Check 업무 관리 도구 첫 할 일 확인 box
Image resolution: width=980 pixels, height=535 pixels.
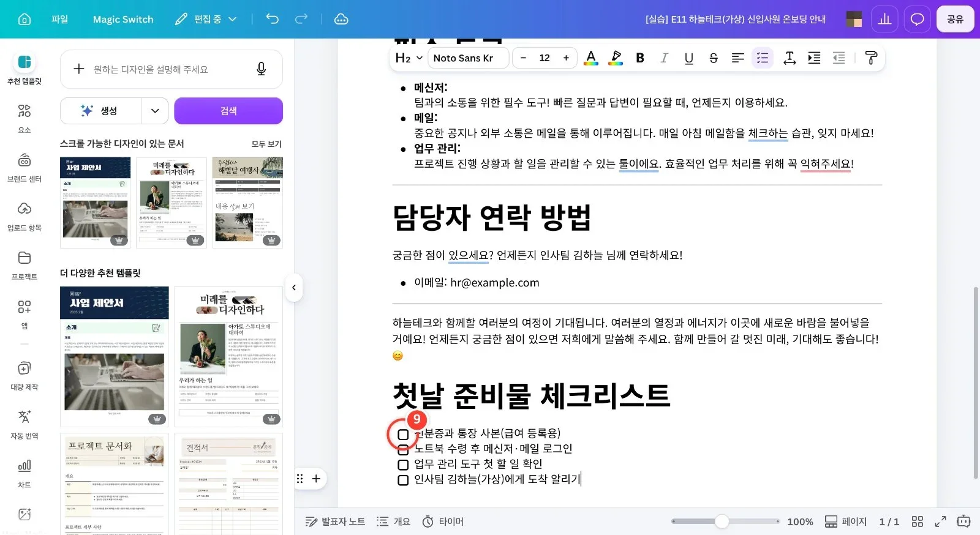coord(403,465)
